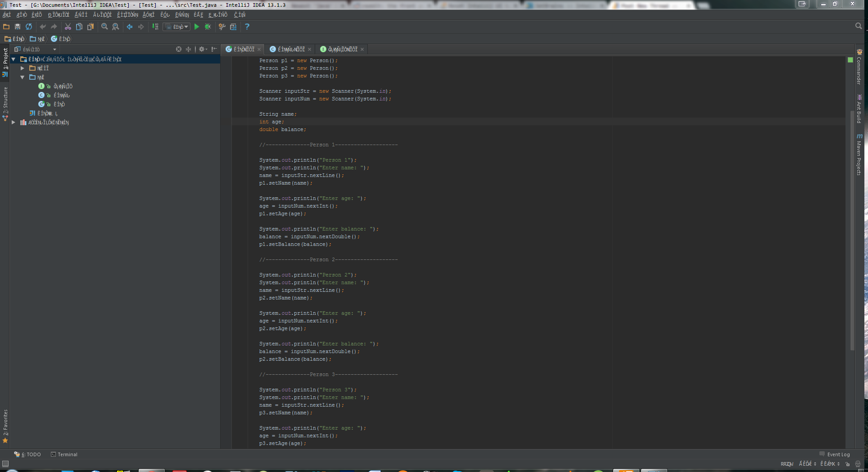Click the Paste clipboard icon
The width and height of the screenshot is (868, 472).
pyautogui.click(x=90, y=27)
